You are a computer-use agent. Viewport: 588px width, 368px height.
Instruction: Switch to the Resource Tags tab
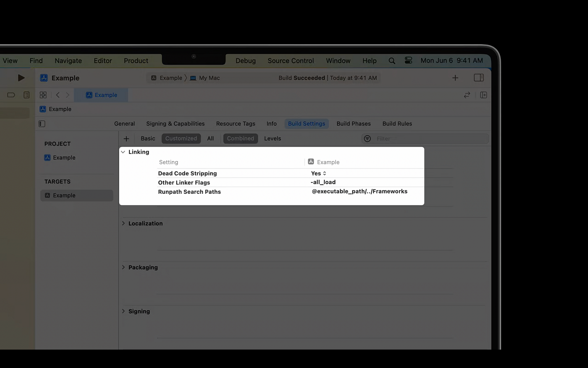tap(236, 124)
